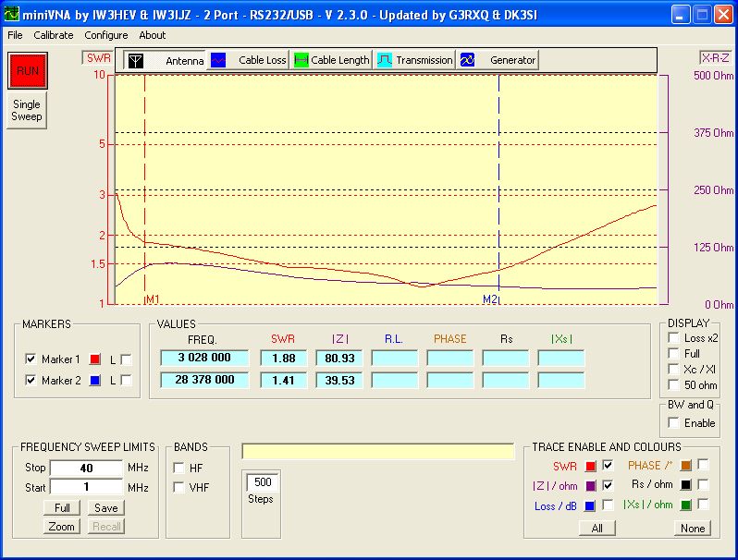The width and height of the screenshot is (738, 560).
Task: Click the M2 marker on graph
Action: [490, 300]
